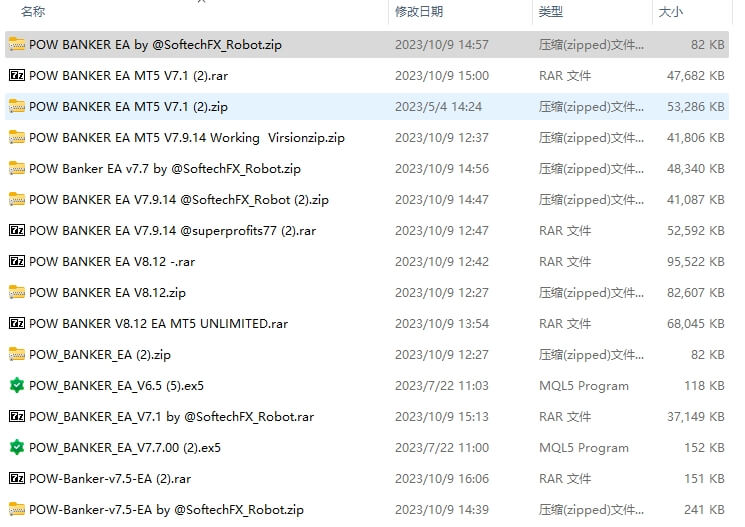
Task: Click the size value 37,149 KB
Action: point(696,417)
